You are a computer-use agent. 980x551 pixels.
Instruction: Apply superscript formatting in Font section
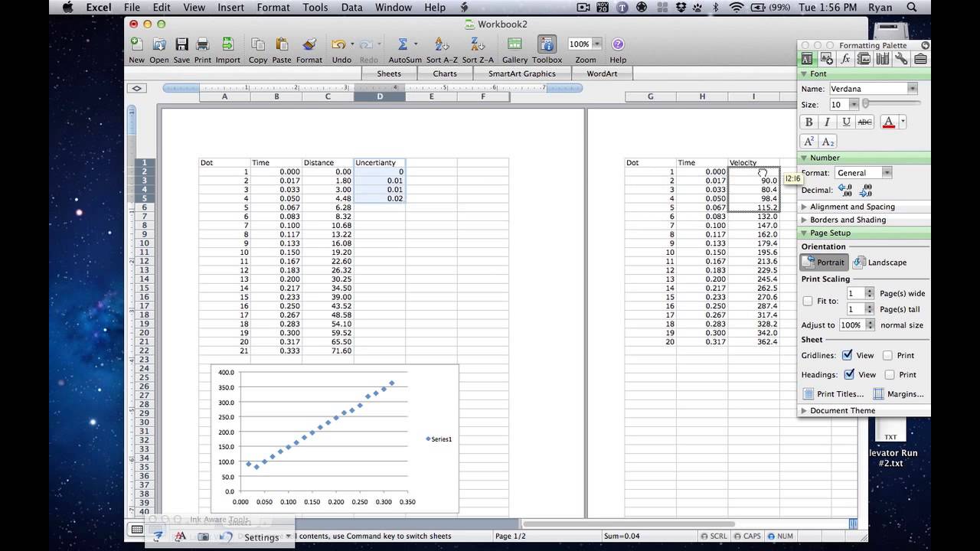tap(808, 142)
